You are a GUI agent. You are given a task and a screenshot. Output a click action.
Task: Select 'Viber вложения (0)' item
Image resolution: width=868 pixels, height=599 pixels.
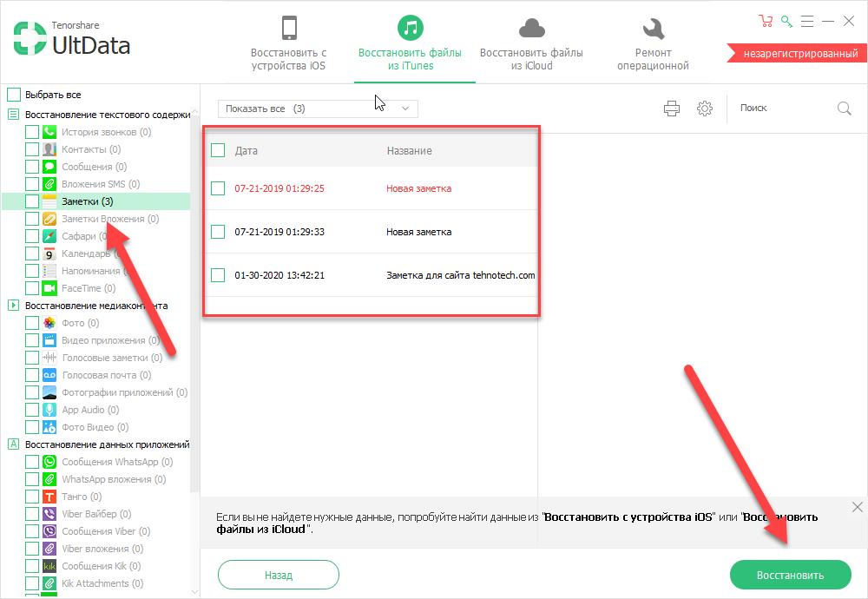(102, 549)
